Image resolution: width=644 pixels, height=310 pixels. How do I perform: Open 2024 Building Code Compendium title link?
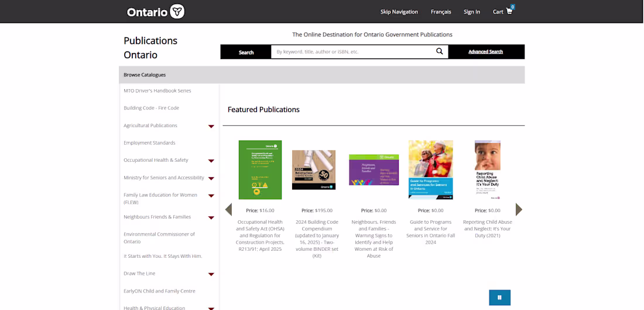(x=317, y=239)
